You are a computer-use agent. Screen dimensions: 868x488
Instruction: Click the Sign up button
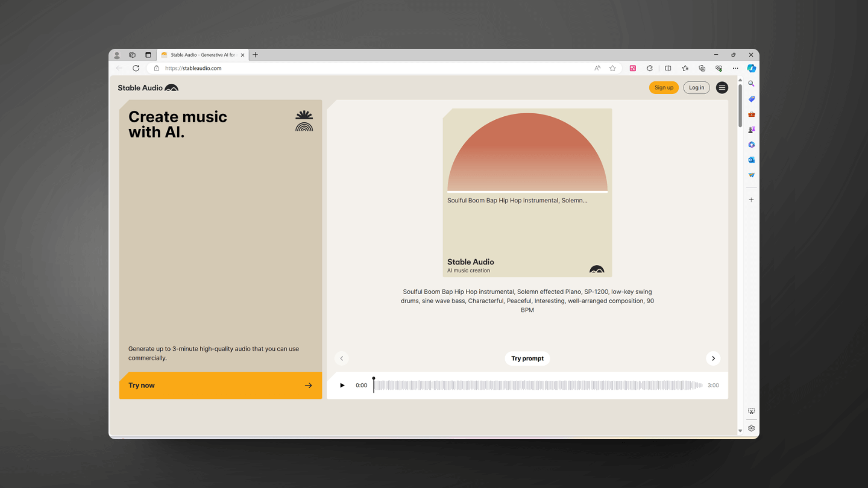pyautogui.click(x=664, y=88)
